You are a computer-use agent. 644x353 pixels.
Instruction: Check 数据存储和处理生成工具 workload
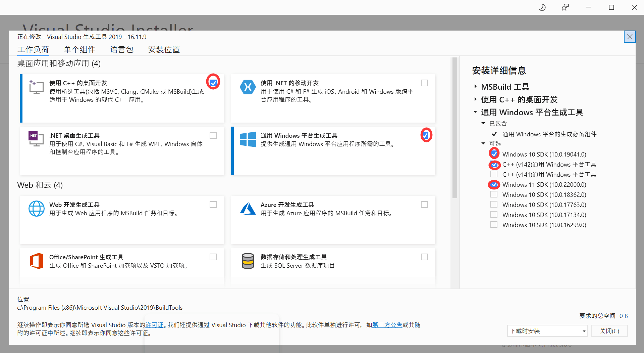click(x=424, y=257)
